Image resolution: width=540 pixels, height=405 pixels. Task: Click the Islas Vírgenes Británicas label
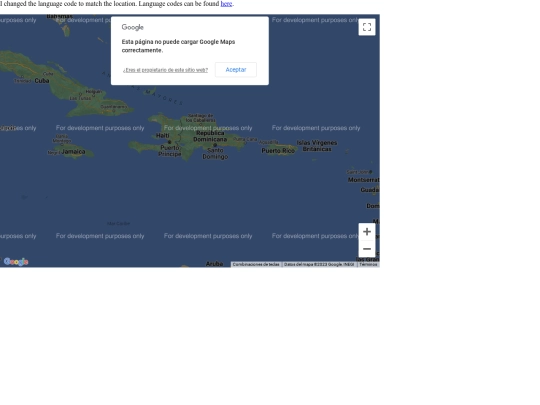point(317,146)
